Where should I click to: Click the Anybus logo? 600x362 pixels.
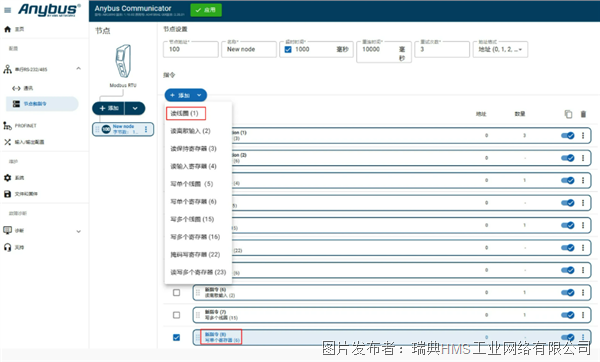[x=49, y=10]
